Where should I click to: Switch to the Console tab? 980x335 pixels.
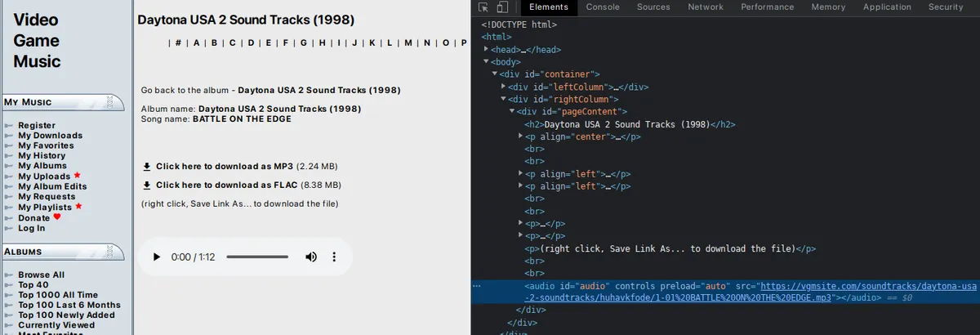(x=603, y=7)
